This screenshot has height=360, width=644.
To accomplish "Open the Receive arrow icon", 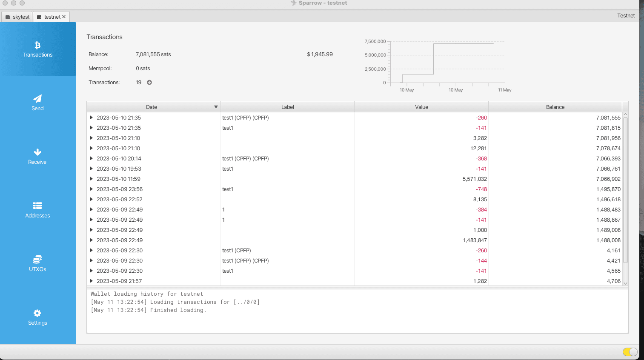I will [x=37, y=152].
